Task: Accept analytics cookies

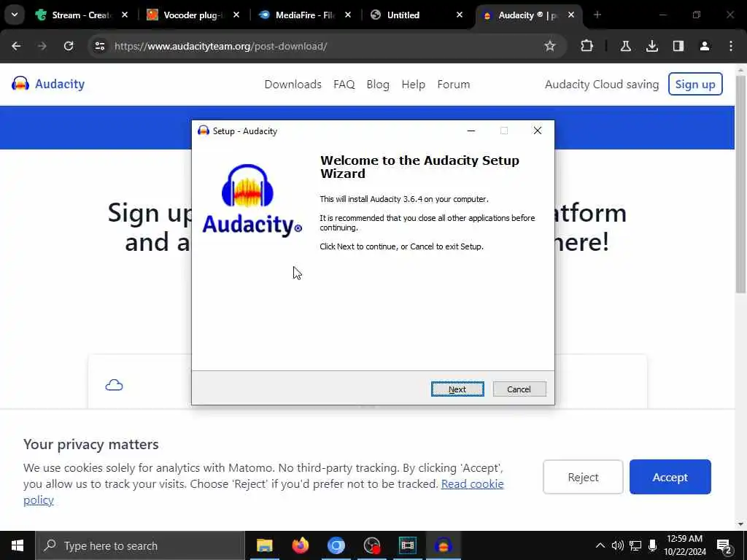Action: 670,477
